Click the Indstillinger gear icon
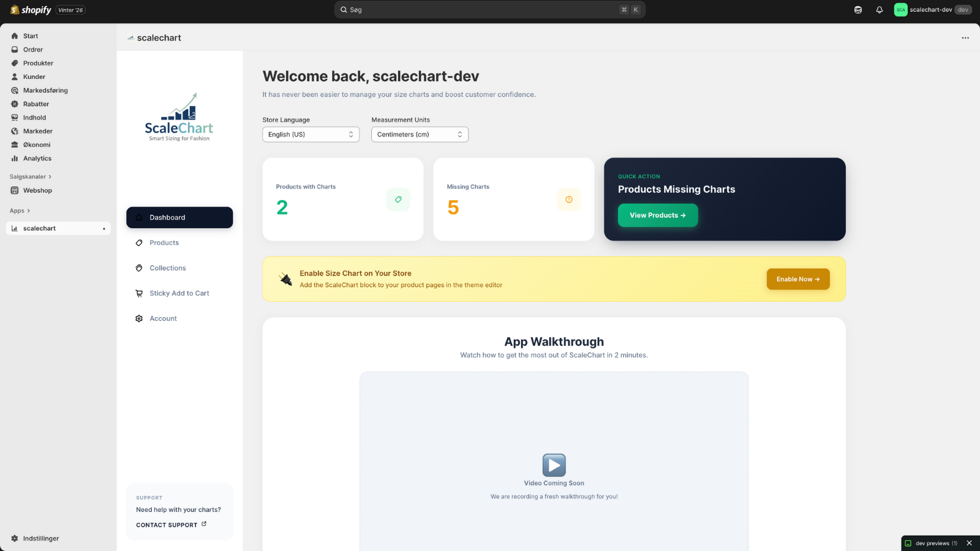Image resolution: width=980 pixels, height=551 pixels. 15,539
